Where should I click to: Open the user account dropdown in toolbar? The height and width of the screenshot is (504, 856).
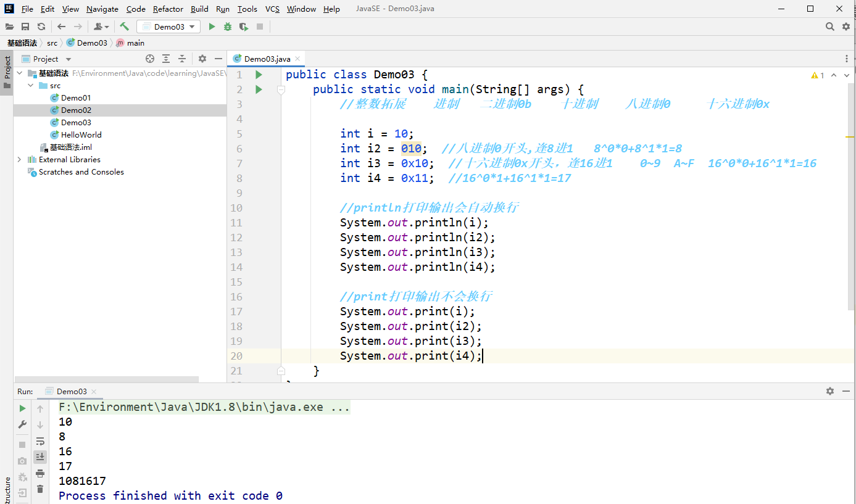click(101, 27)
